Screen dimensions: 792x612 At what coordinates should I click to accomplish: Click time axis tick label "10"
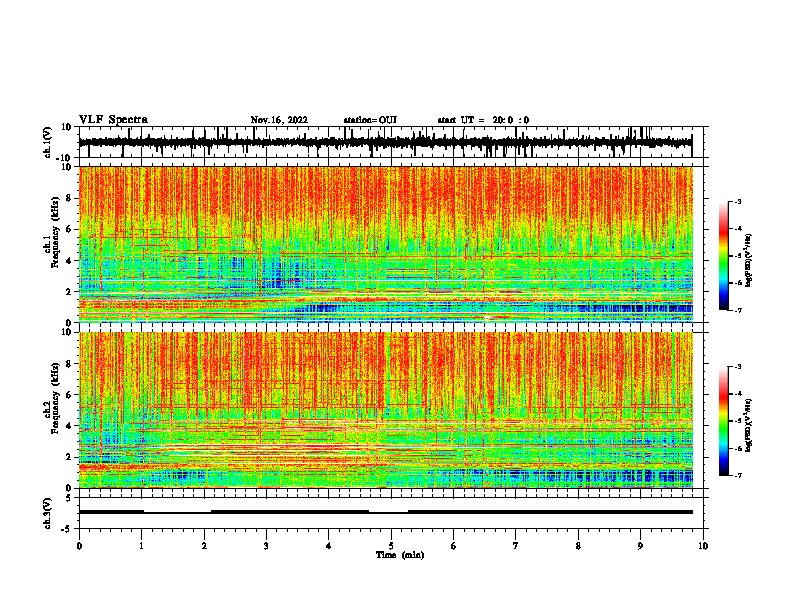(x=703, y=546)
